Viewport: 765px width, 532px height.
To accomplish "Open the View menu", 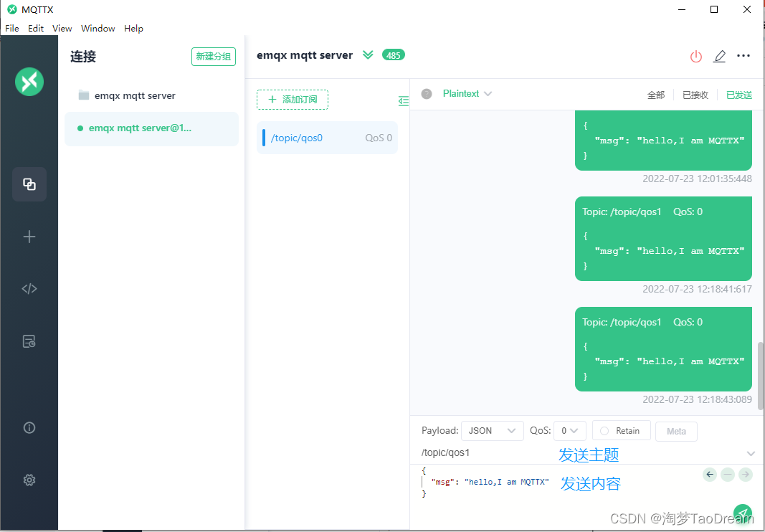I will [x=62, y=28].
